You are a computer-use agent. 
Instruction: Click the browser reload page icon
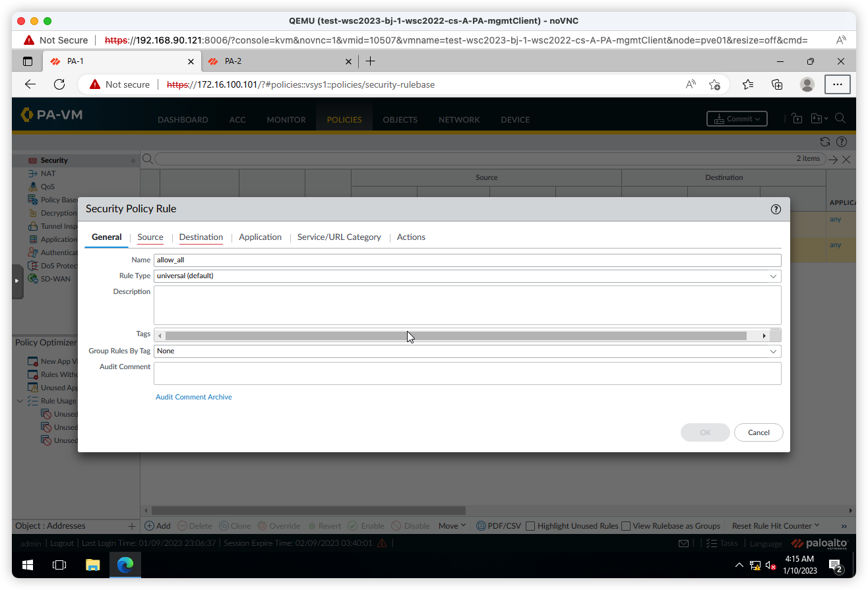[59, 84]
